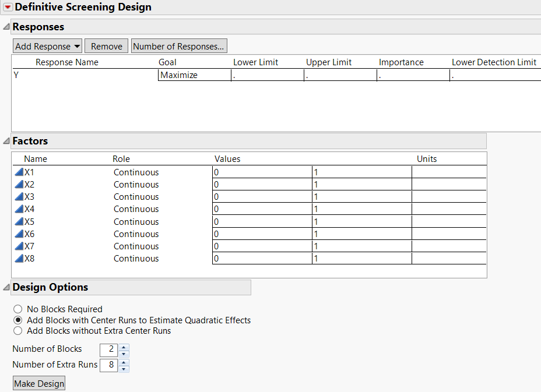Viewport: 541px width, 392px height.
Task: Click the continuous factor icon for X7
Action: tap(19, 246)
